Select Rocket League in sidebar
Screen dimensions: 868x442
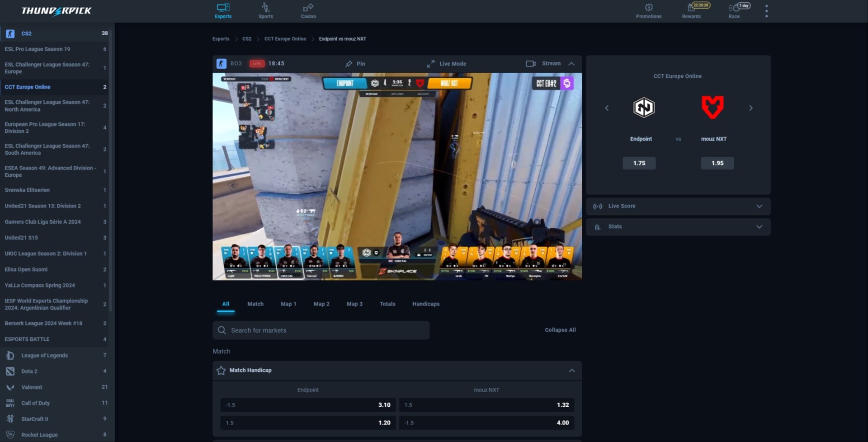point(54,434)
